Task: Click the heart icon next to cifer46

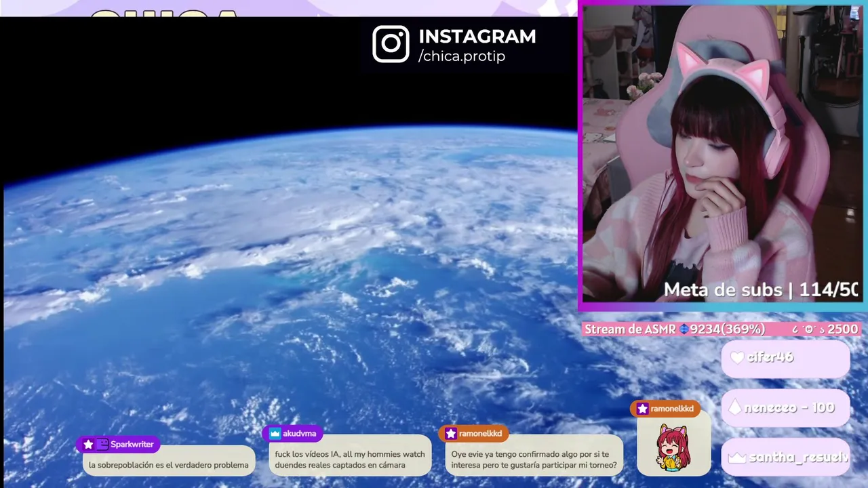Action: 737,357
